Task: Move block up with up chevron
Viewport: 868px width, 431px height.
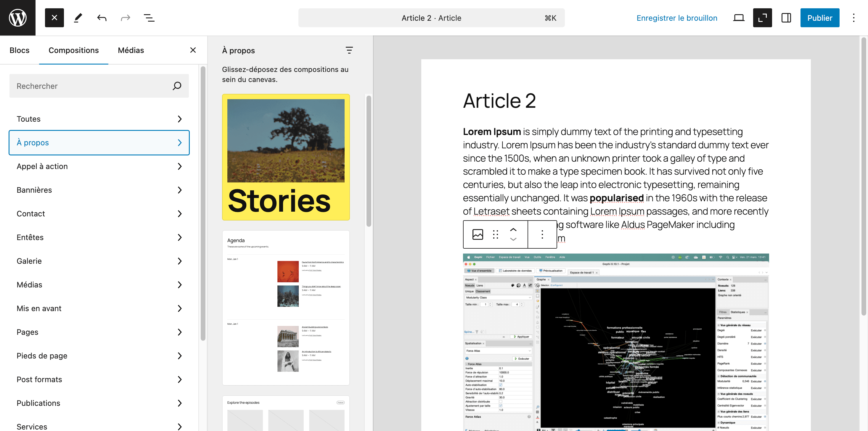Action: (513, 229)
